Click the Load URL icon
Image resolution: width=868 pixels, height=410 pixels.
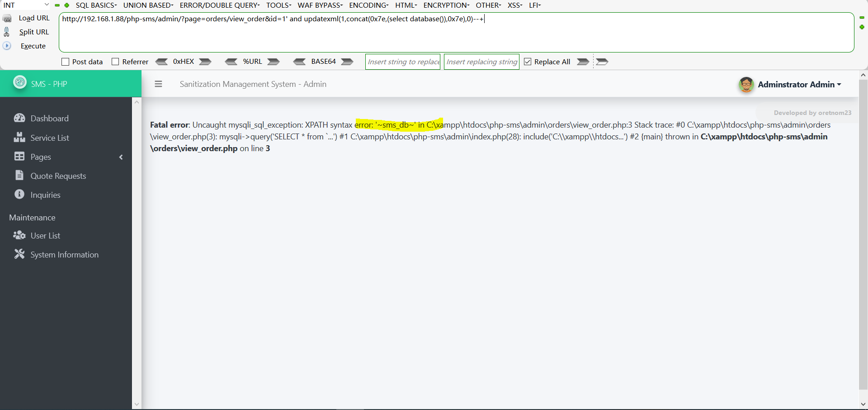[7, 19]
